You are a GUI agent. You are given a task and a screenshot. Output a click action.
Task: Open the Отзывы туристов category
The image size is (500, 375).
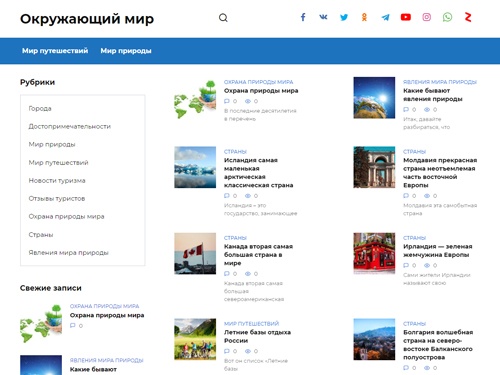[x=57, y=198]
